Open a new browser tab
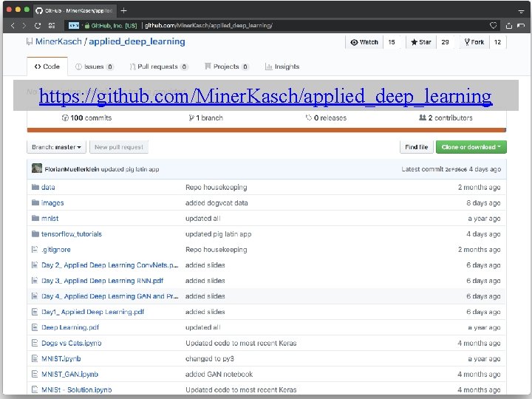532x399 pixels. (124, 11)
